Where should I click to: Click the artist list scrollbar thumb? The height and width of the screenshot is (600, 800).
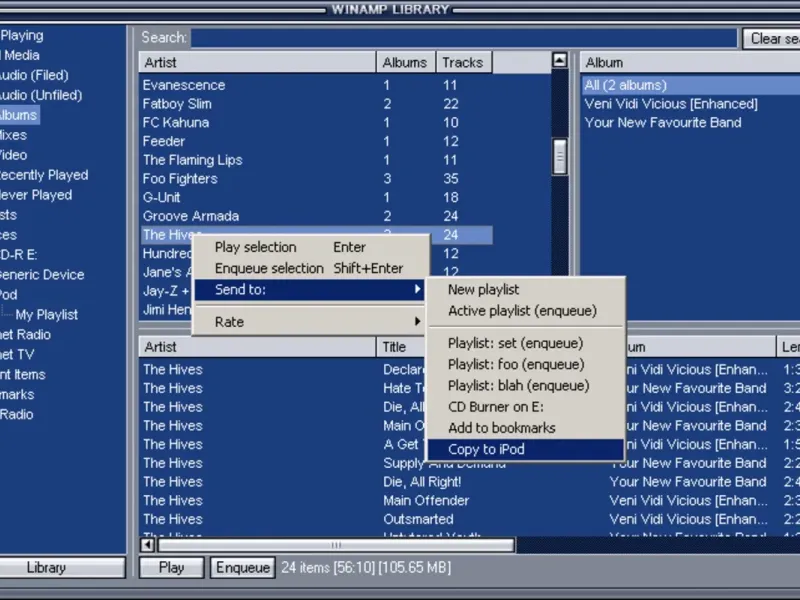tap(560, 157)
